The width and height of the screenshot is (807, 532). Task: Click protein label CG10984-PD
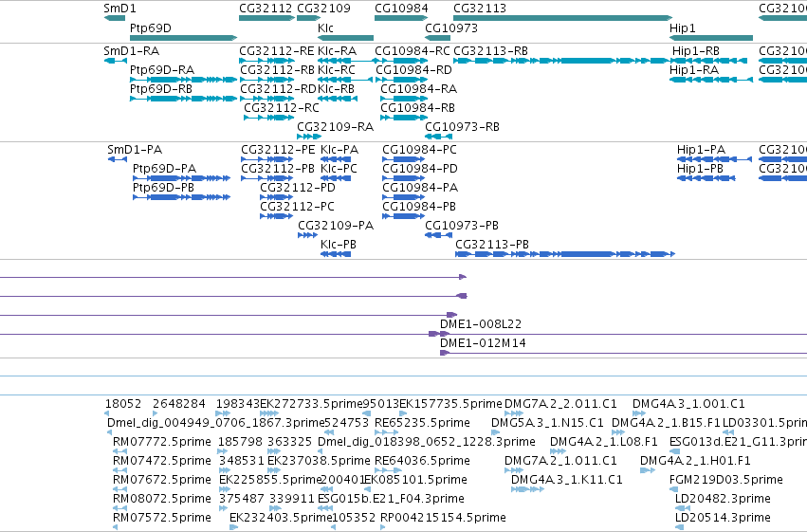point(420,169)
